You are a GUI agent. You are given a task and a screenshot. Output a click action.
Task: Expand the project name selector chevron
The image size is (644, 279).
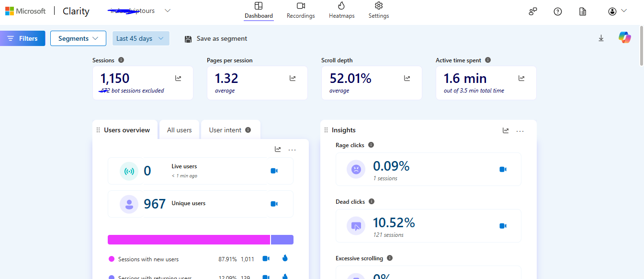point(168,11)
